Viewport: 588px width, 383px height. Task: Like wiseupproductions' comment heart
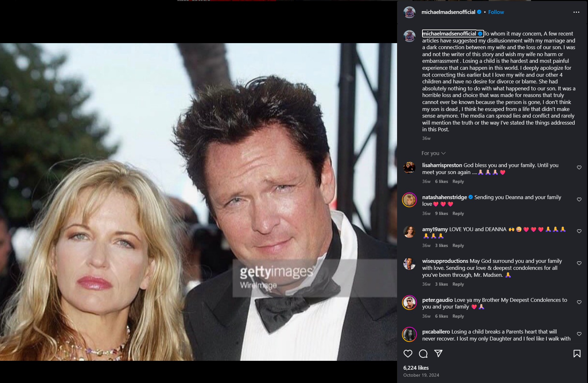pyautogui.click(x=579, y=263)
